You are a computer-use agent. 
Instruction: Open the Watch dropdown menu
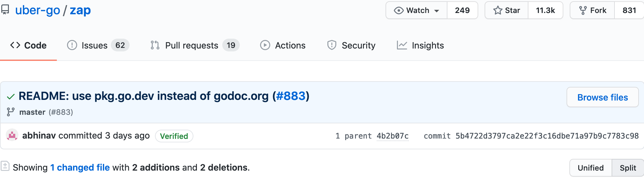pos(416,10)
